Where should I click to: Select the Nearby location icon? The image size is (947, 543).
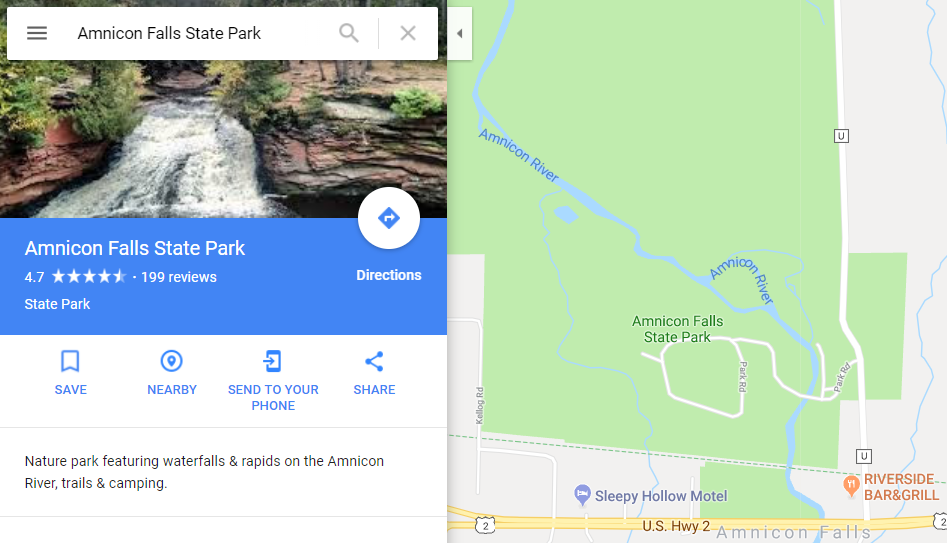[x=172, y=361]
